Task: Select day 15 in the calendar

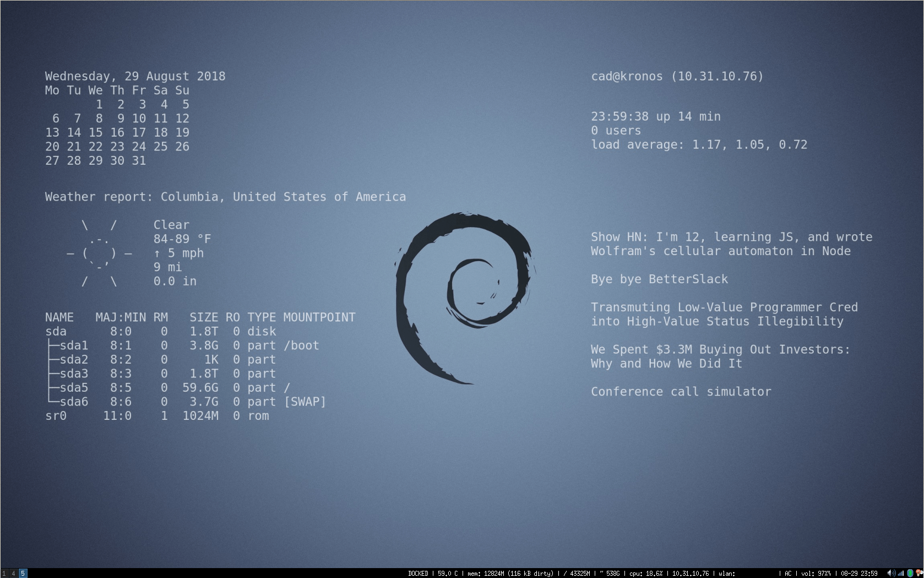Action: point(95,133)
